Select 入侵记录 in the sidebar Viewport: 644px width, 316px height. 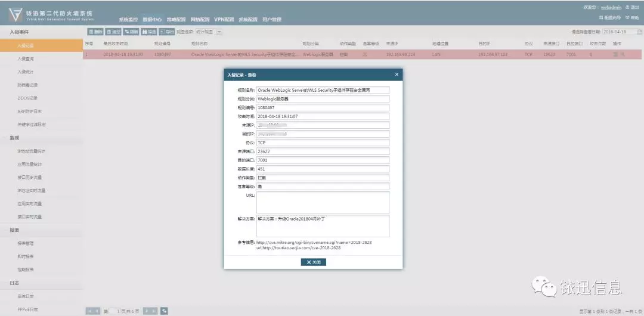pos(41,46)
